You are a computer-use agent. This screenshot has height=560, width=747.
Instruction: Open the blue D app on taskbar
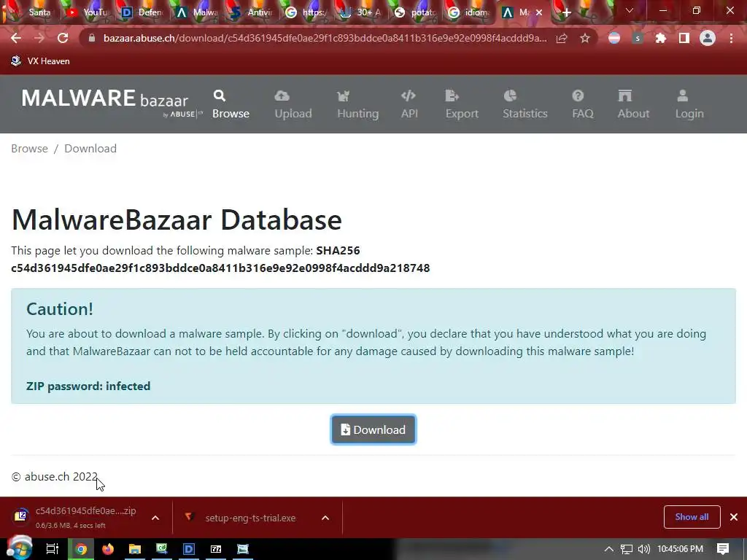click(189, 549)
